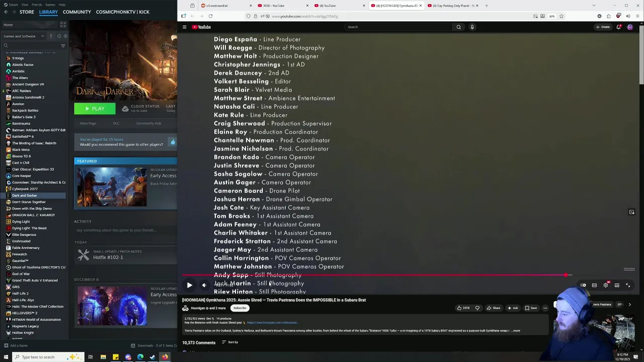Start voice search with microphone icon
The height and width of the screenshot is (362, 644).
(472, 27)
